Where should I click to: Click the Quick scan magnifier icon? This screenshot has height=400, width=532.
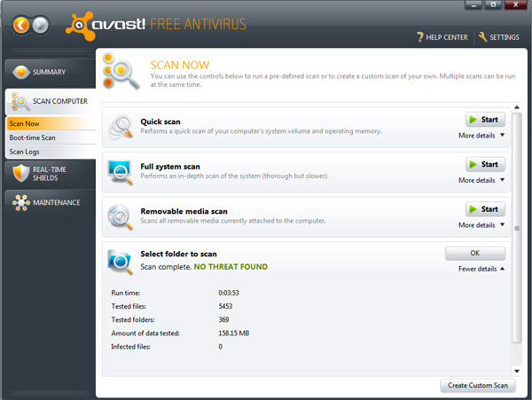[x=121, y=127]
